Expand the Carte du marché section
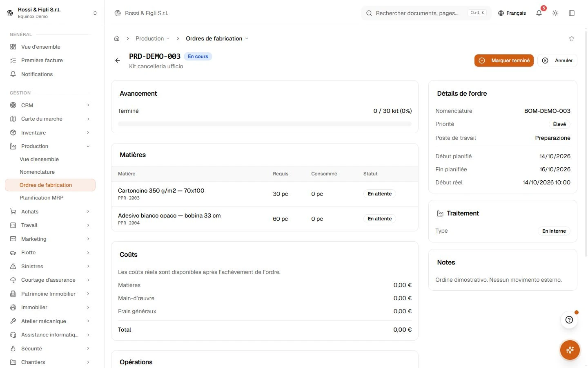The height and width of the screenshot is (368, 588). pos(50,119)
